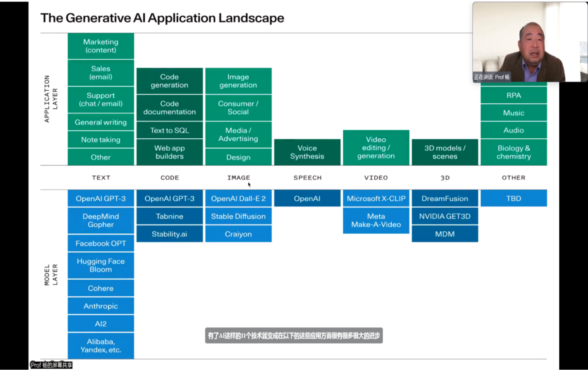This screenshot has height=370, width=588.
Task: Click the Image generation tile
Action: click(238, 81)
